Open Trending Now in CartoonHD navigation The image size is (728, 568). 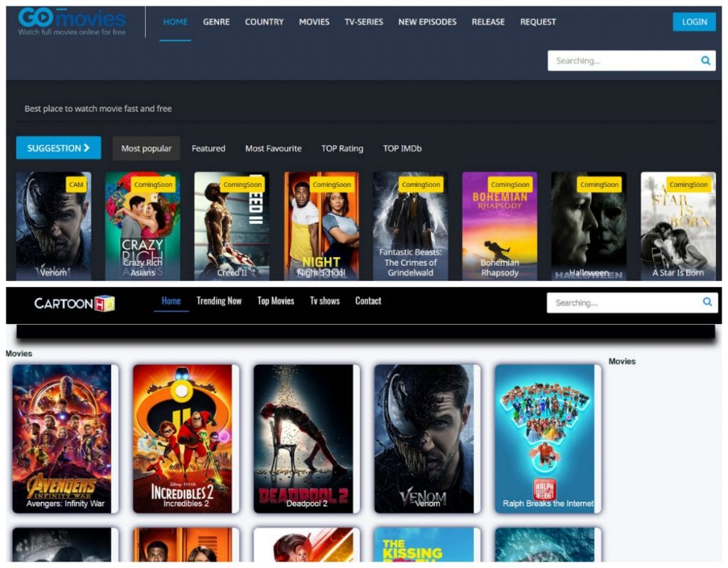point(219,301)
